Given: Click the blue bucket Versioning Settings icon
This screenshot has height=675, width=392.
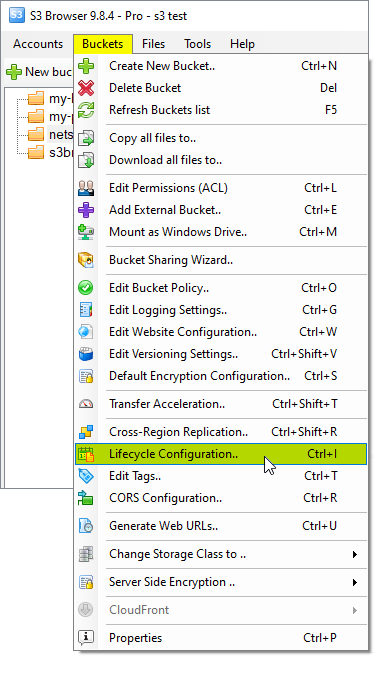Looking at the screenshot, I should [86, 354].
